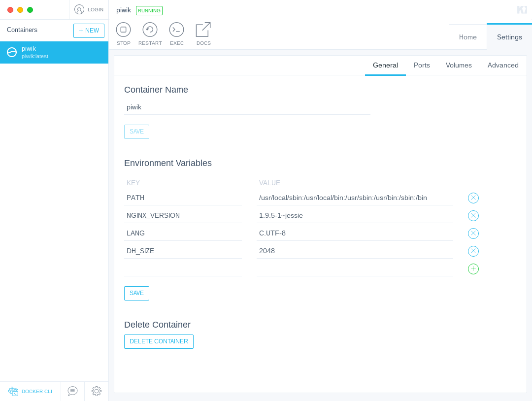Restart the running container
Screen dimensions: 532x401
[150, 30]
